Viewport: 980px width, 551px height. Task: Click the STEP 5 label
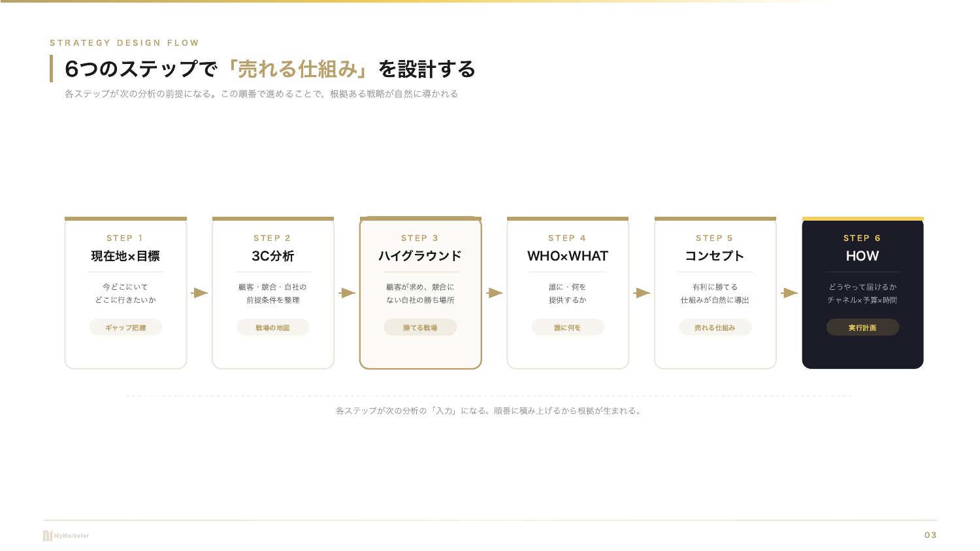715,238
